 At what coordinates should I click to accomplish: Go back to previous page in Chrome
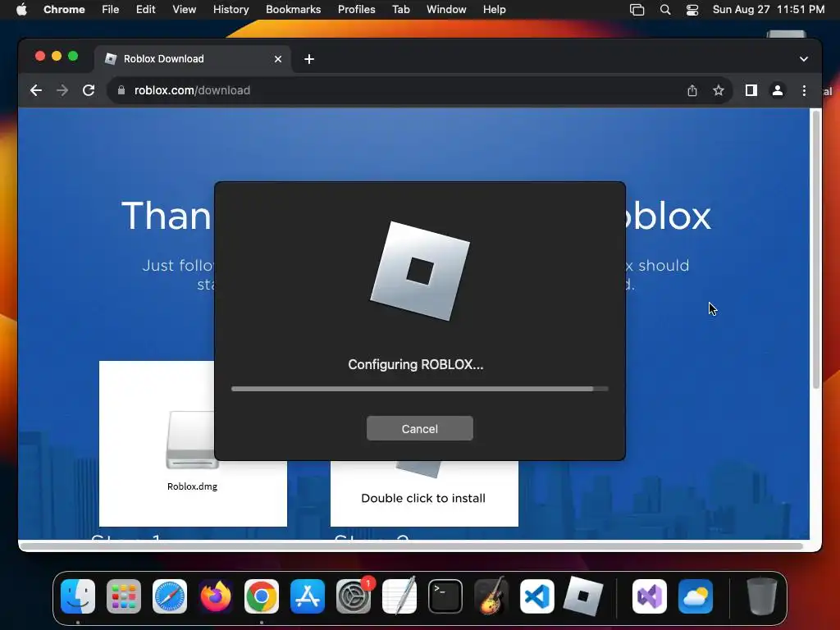[x=36, y=90]
